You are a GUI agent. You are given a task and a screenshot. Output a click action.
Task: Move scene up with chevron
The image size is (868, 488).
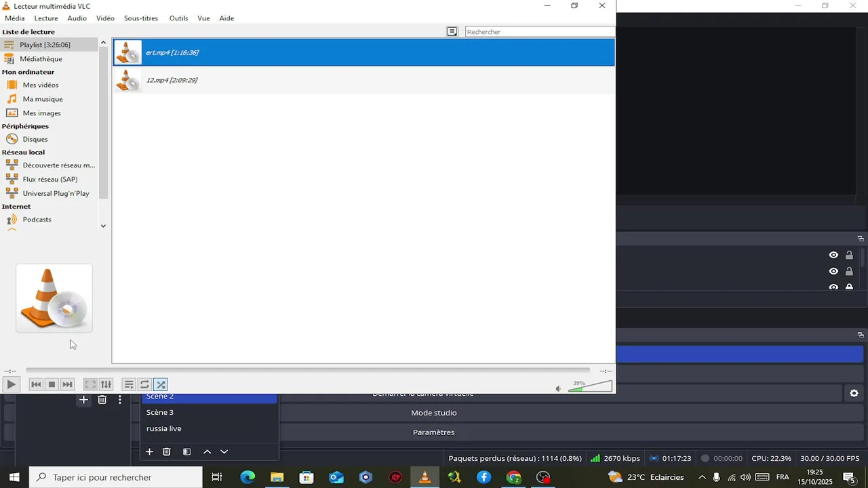208,451
